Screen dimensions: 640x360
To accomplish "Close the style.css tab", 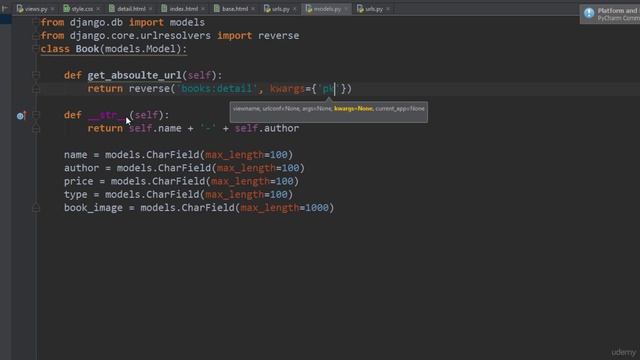I will [x=98, y=9].
